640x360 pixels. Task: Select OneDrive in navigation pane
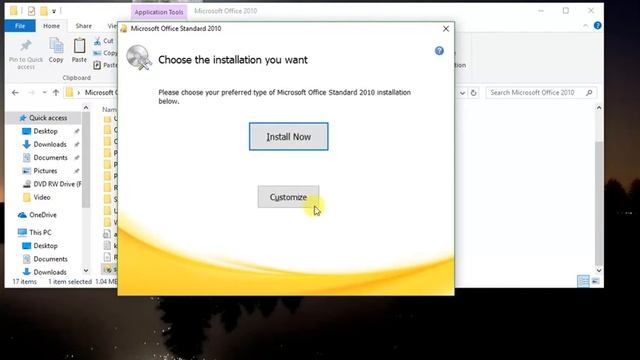42,215
